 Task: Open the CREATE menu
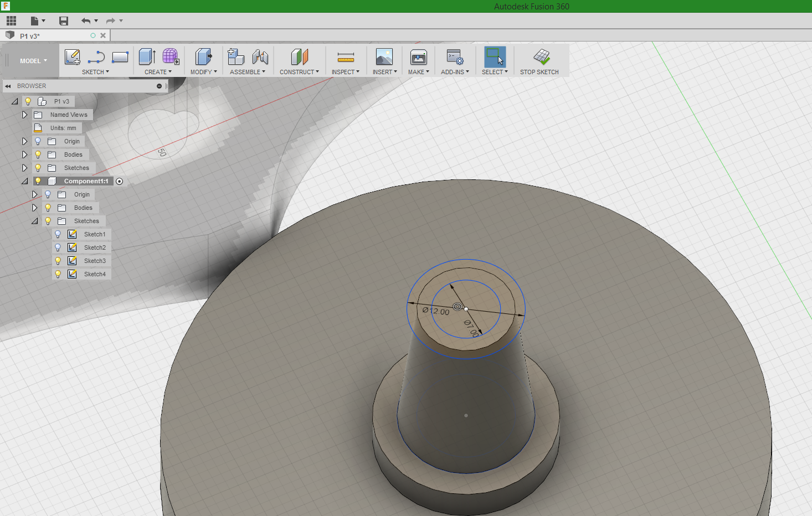(x=158, y=72)
